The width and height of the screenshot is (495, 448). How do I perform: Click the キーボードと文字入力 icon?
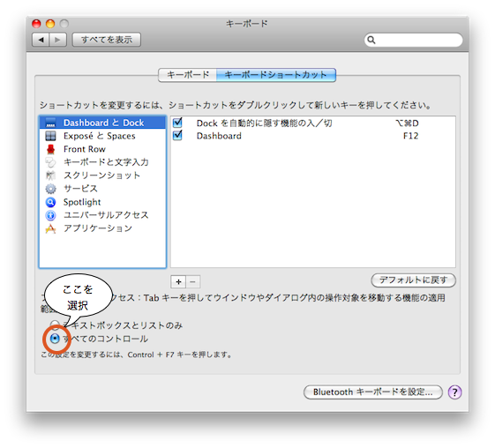tap(50, 162)
